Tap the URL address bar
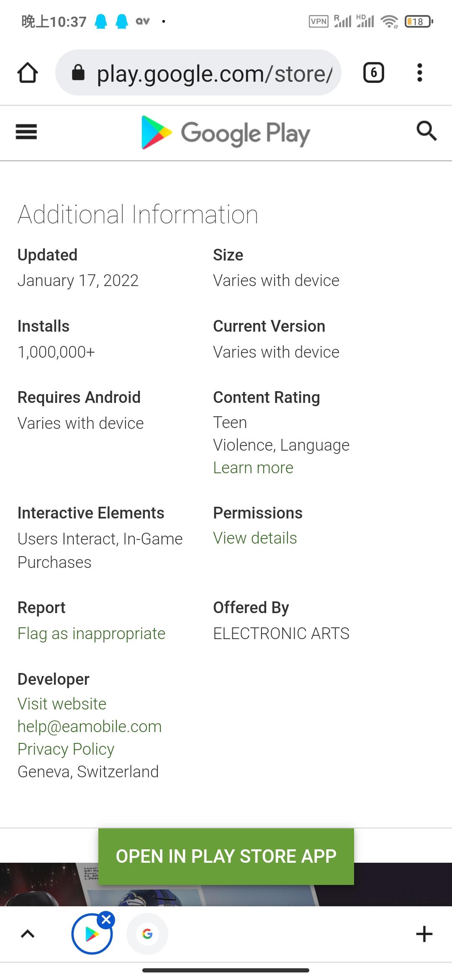 (214, 74)
